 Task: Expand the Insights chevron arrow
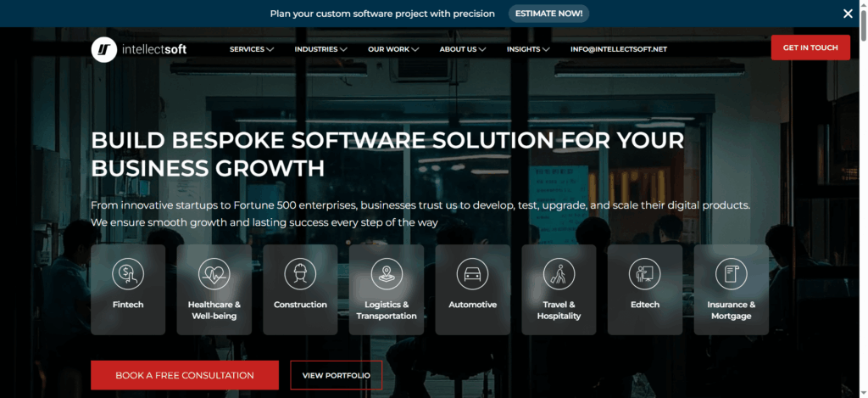point(546,49)
